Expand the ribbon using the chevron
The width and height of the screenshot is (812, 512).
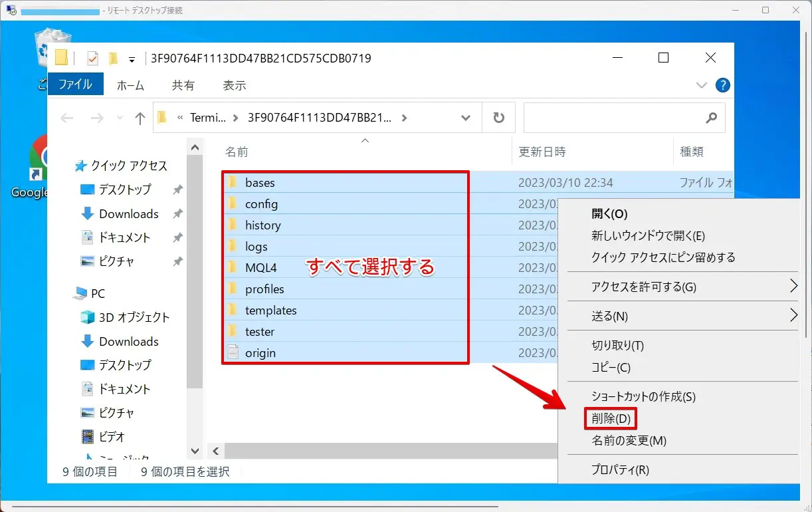coord(701,85)
